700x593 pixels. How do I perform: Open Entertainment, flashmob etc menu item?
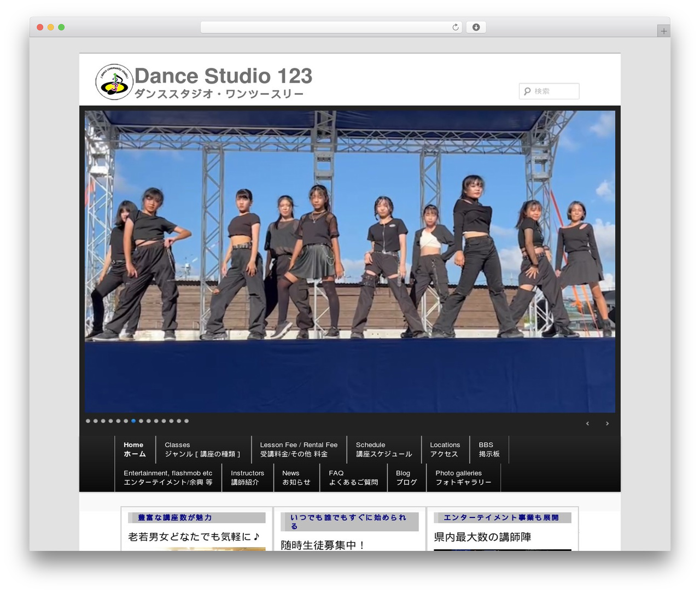[168, 478]
